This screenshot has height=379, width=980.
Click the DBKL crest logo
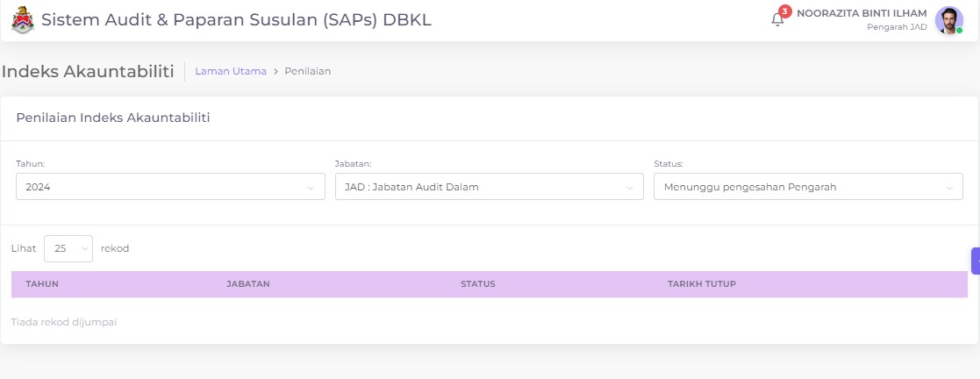[x=23, y=20]
